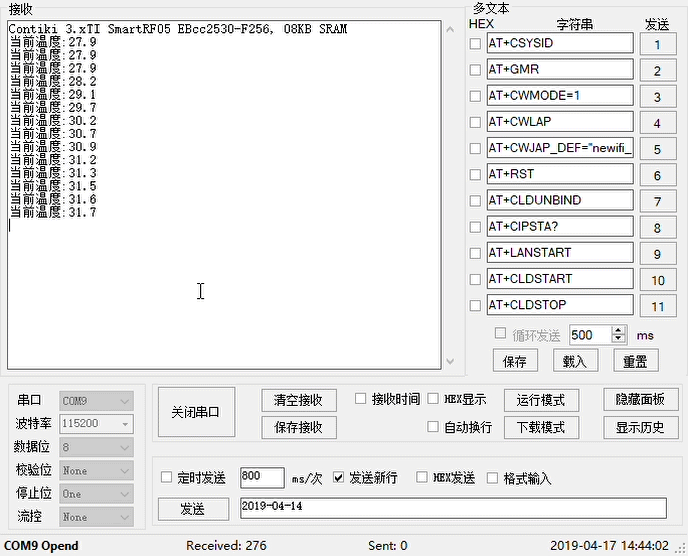Click send button 11 for AT+CLDSTOP
688x556 pixels.
point(657,306)
